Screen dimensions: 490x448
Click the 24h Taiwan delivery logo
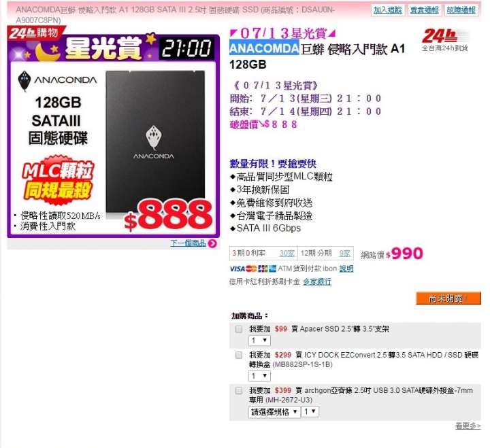coord(445,40)
